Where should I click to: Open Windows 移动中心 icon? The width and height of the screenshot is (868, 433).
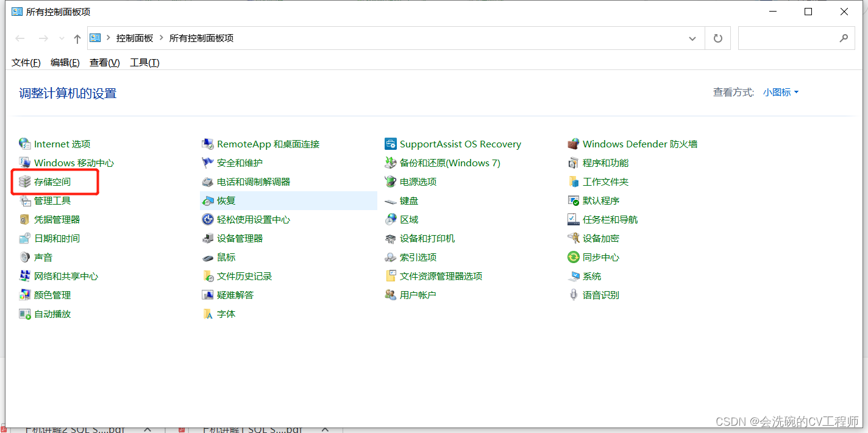tap(24, 163)
